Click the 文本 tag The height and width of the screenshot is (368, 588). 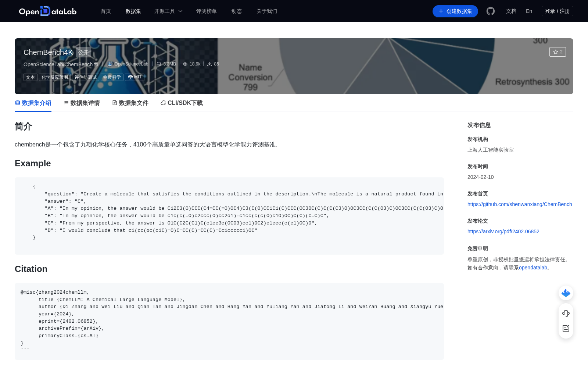31,77
